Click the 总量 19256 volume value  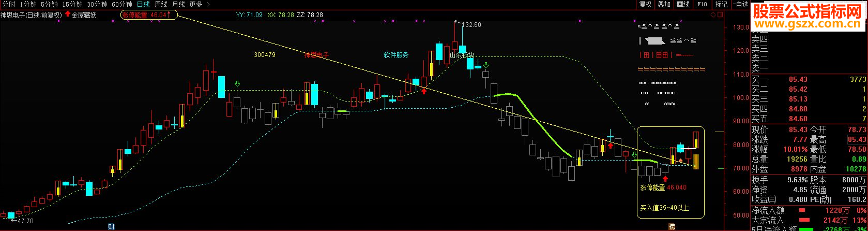798,160
